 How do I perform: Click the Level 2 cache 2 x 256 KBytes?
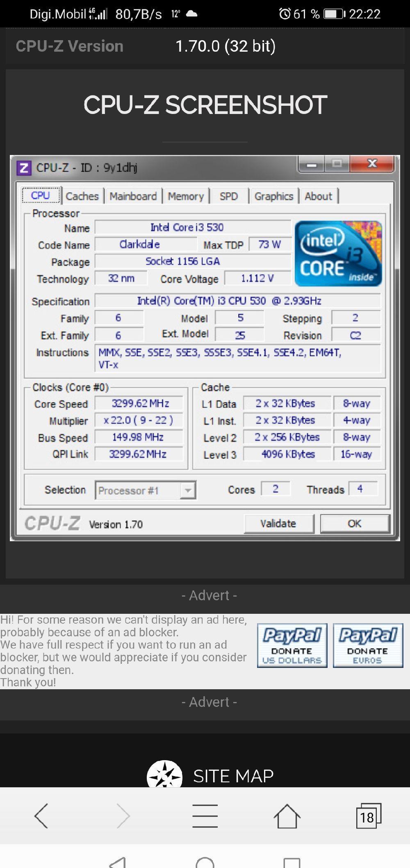click(287, 437)
